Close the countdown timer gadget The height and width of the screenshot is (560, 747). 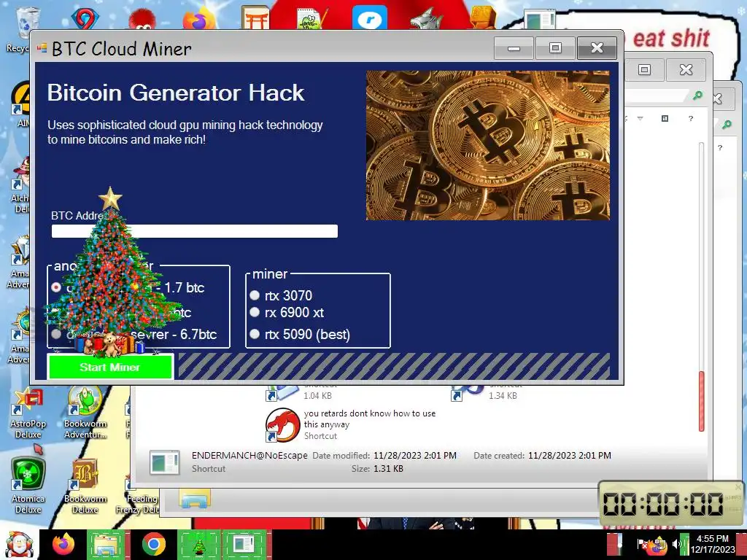point(738,486)
